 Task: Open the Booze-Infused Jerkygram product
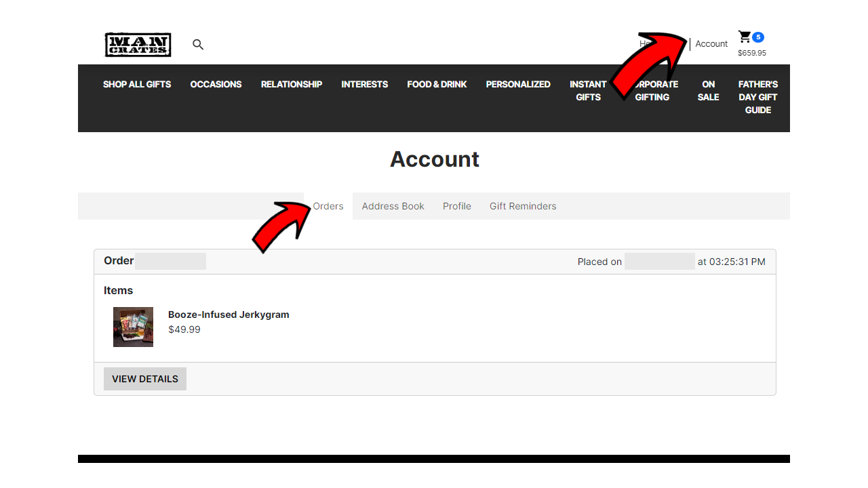coord(229,314)
